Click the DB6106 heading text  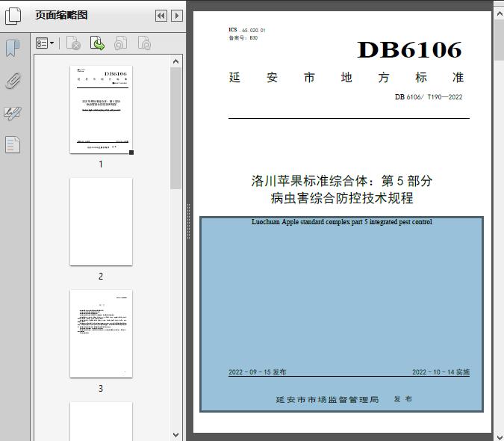(x=409, y=50)
